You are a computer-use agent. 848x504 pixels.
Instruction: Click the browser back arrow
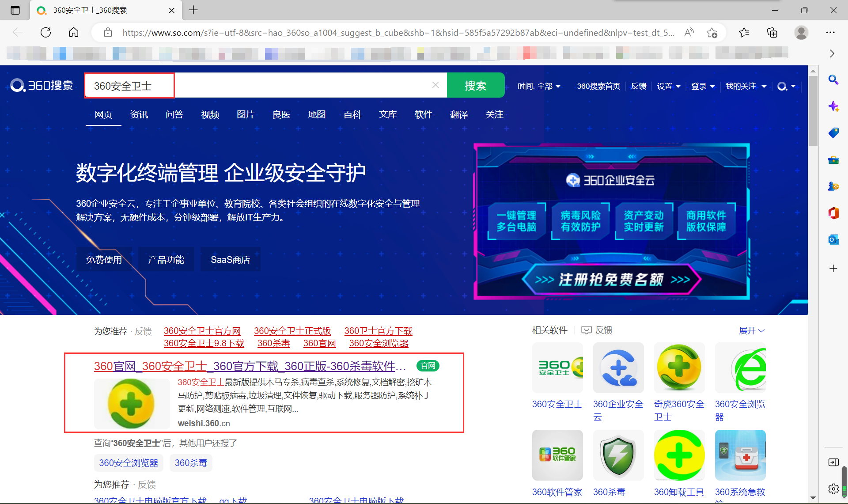(x=18, y=32)
